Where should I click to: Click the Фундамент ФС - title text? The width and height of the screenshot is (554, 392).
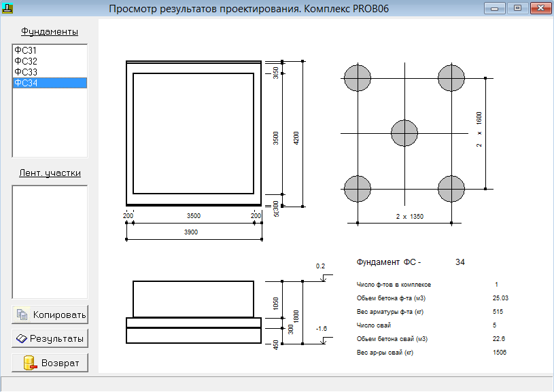click(x=389, y=262)
